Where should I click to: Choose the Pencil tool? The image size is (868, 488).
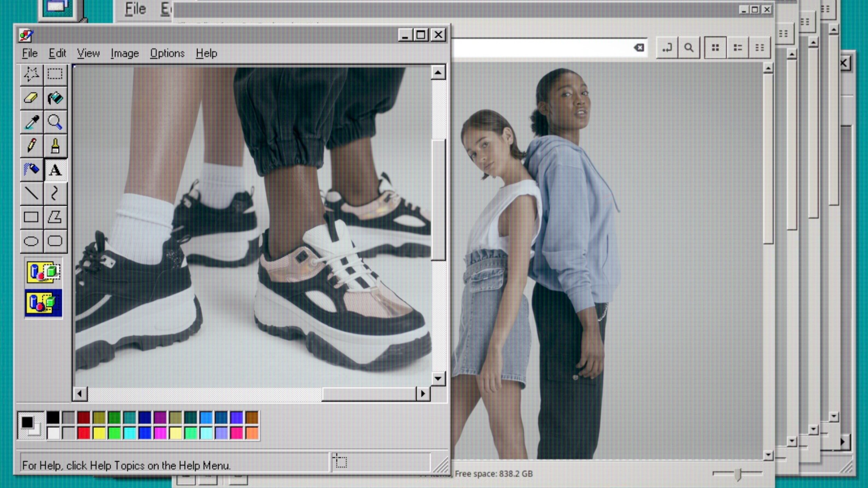click(32, 146)
